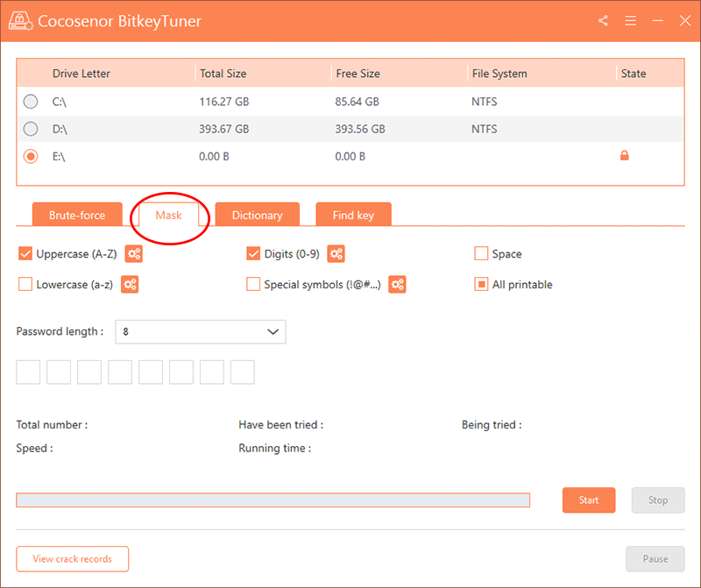Screen dimensions: 701x588
Task: Click the NTFS cell in C:\ row
Action: tap(485, 102)
